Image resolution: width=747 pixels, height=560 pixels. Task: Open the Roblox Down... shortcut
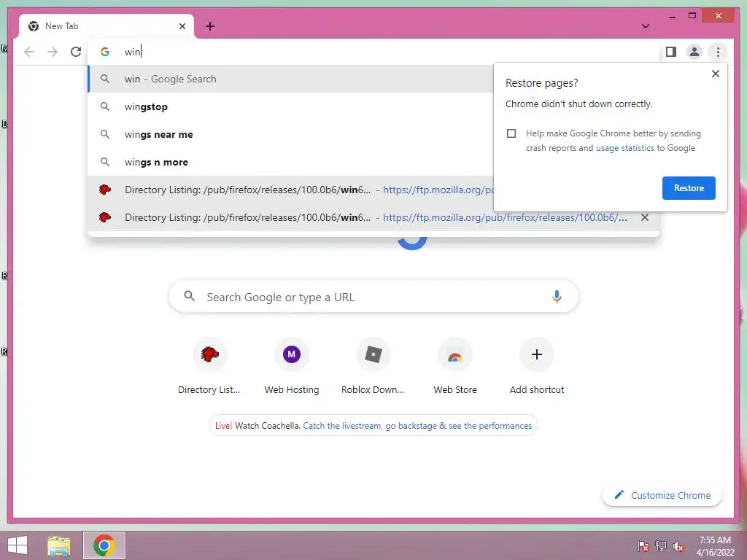pyautogui.click(x=373, y=366)
